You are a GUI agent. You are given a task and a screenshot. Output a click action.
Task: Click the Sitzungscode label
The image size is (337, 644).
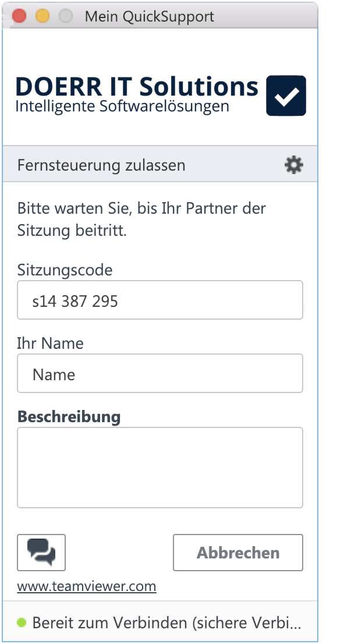coord(65,270)
